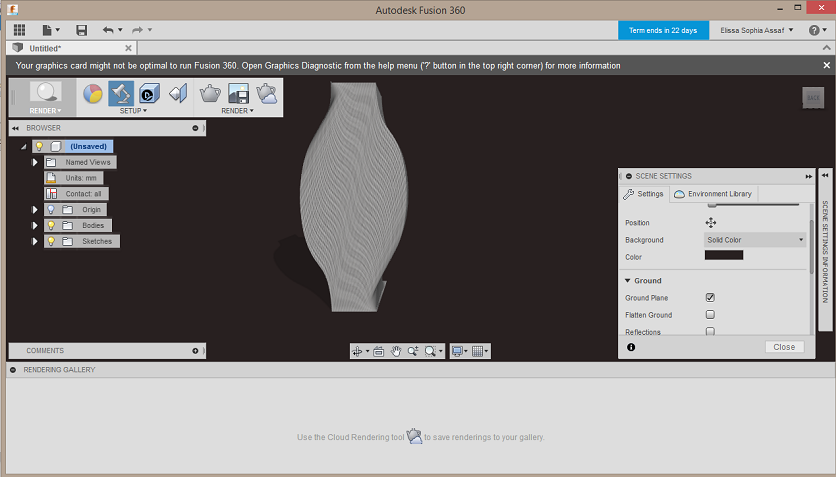Close the Scene Settings dialog

(784, 347)
